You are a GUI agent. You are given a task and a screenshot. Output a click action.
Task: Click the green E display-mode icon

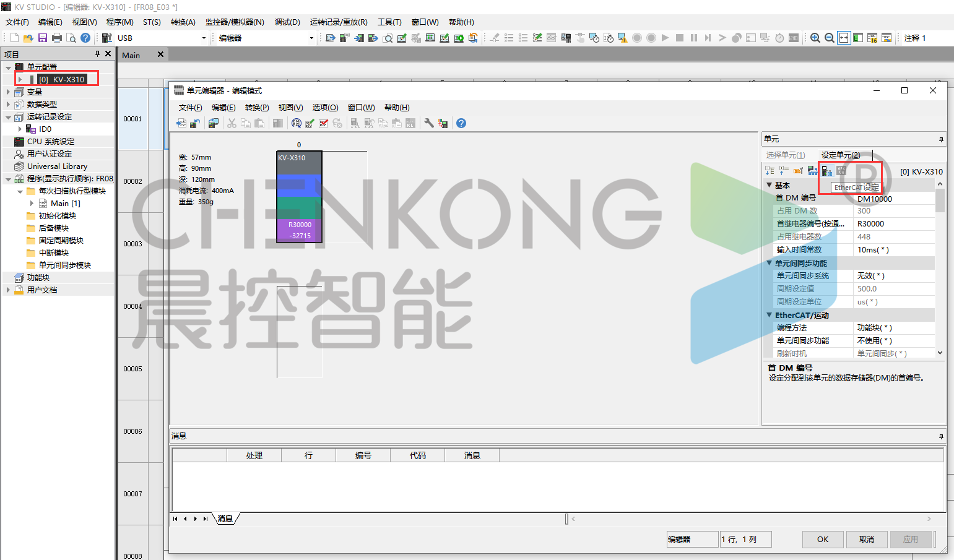pos(858,38)
